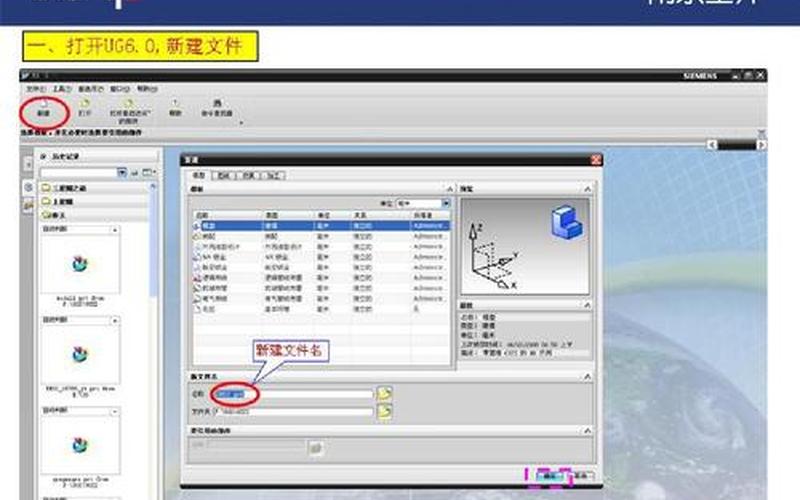
Task: Select the 装配 (Assembly) template row
Action: coord(321,236)
